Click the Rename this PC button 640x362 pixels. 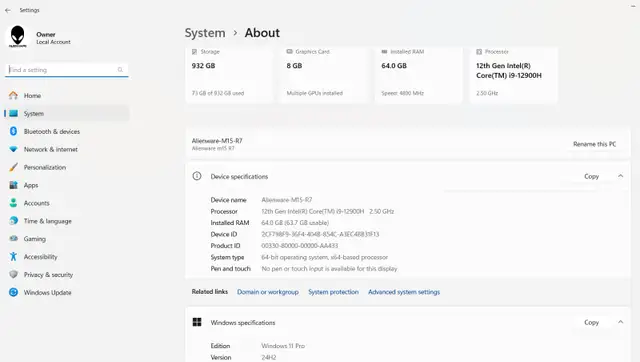pyautogui.click(x=594, y=144)
